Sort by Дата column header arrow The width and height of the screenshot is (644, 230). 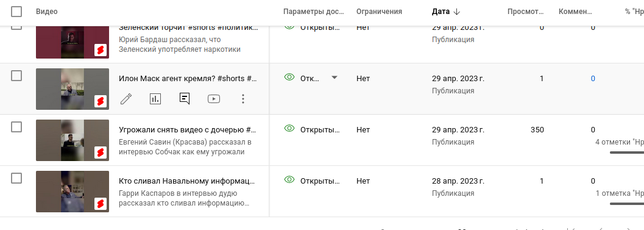pos(457,12)
